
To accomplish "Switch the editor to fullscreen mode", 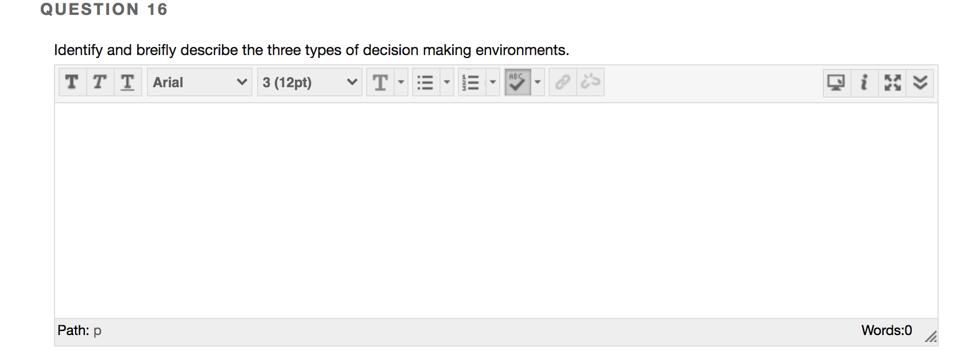I will click(x=892, y=83).
